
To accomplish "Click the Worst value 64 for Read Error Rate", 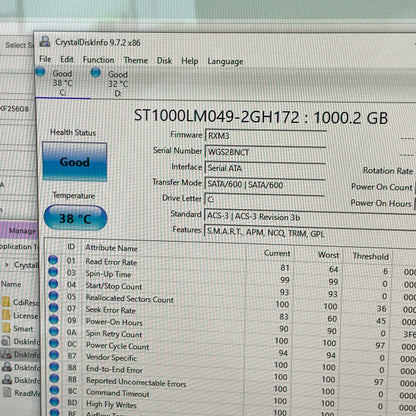I will [333, 269].
